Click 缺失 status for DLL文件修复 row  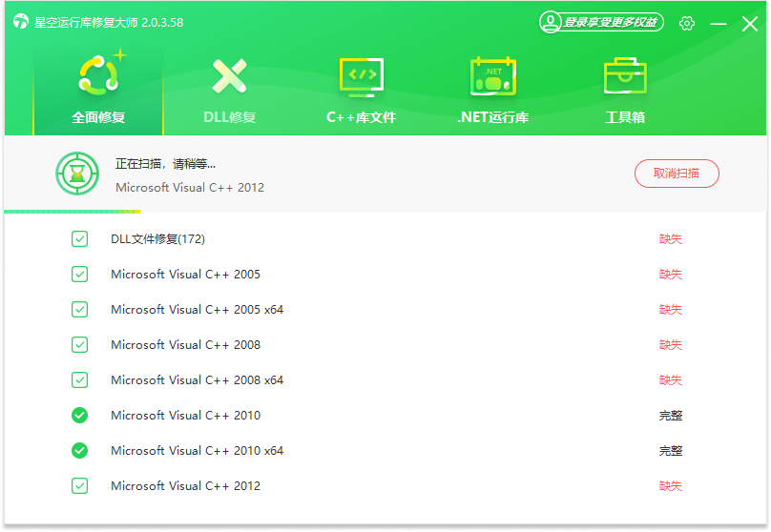[x=671, y=239]
